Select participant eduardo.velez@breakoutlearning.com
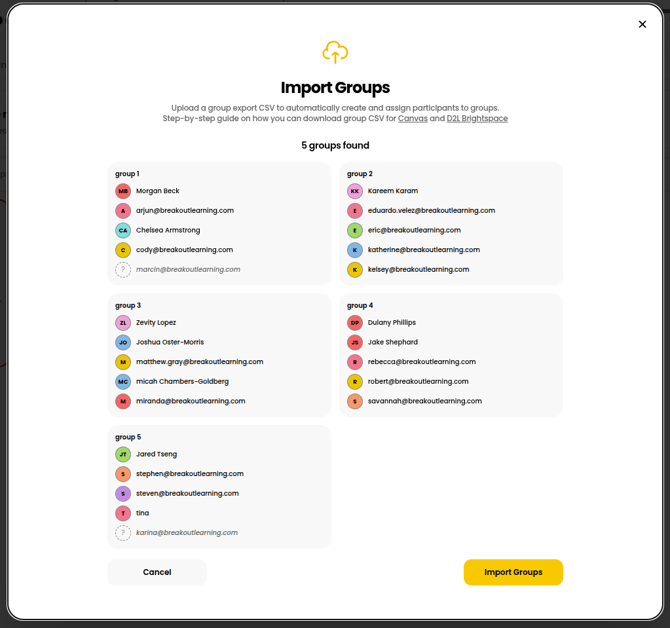Screen dimensions: 670x628 431,211
